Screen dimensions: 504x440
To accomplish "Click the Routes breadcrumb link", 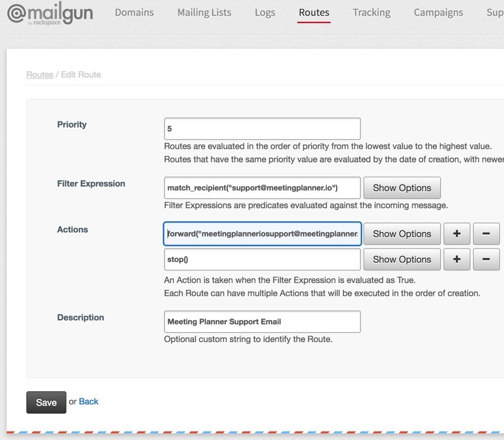I will click(x=40, y=75).
